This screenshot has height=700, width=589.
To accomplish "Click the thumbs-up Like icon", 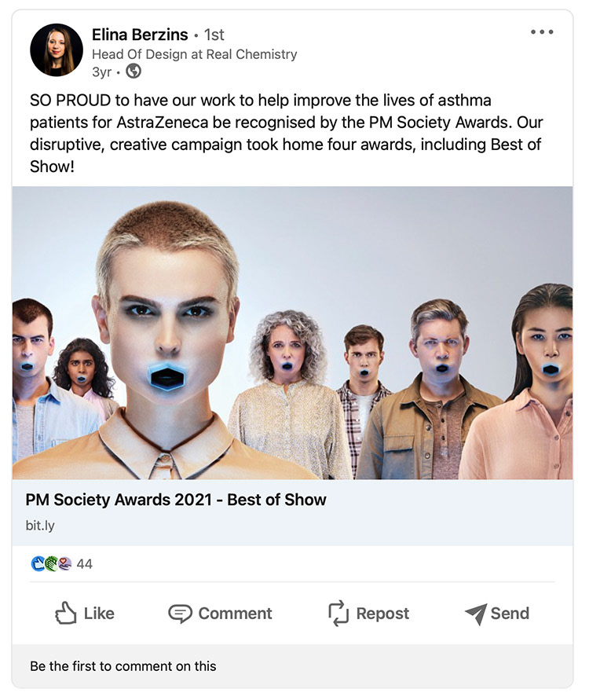I will click(x=66, y=613).
